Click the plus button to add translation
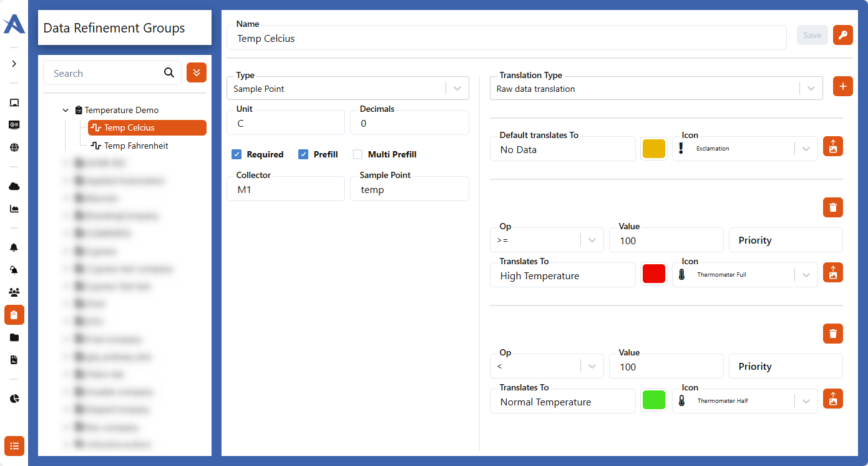Screen dimensions: 868x466 point(842,87)
